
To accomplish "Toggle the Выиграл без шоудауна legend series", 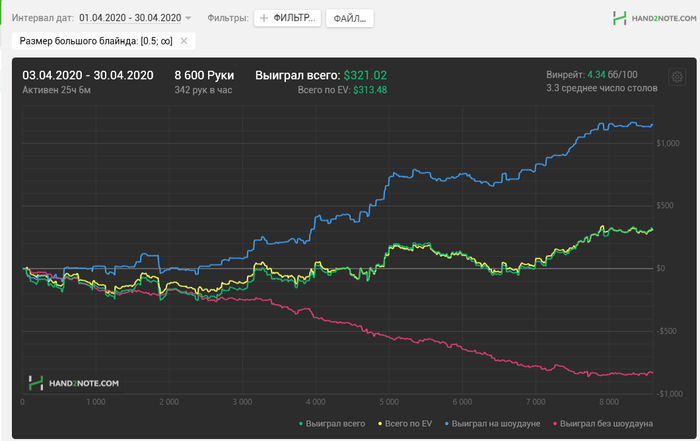I will click(x=603, y=424).
